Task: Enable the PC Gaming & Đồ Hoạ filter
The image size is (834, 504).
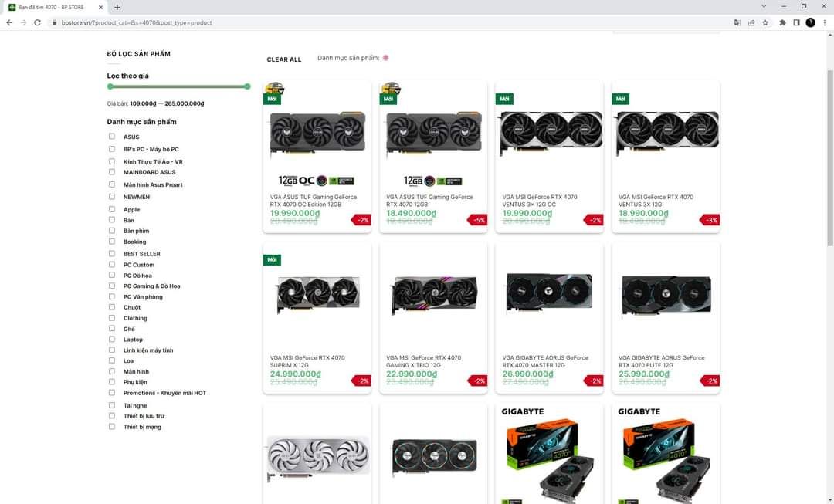Action: coord(112,286)
